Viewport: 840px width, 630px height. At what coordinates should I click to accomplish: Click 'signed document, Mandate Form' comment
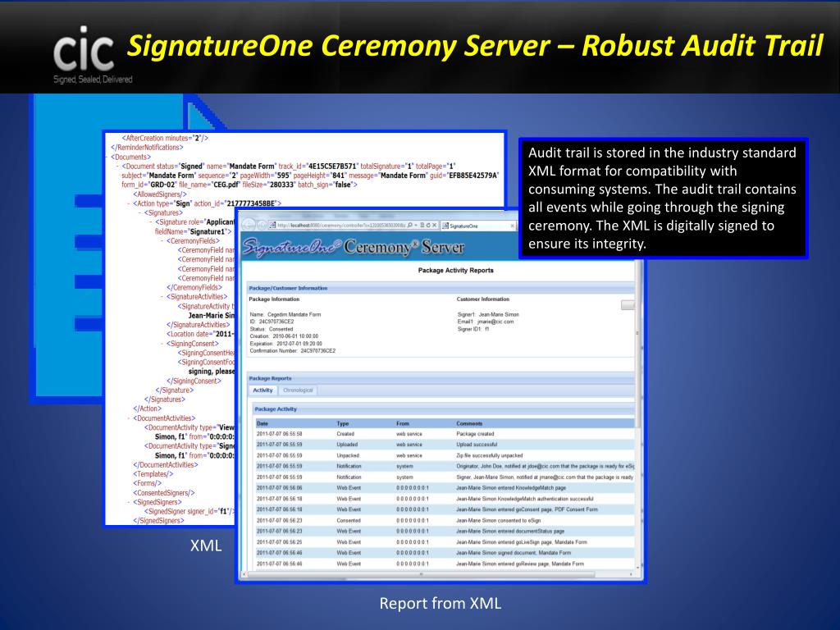point(514,553)
